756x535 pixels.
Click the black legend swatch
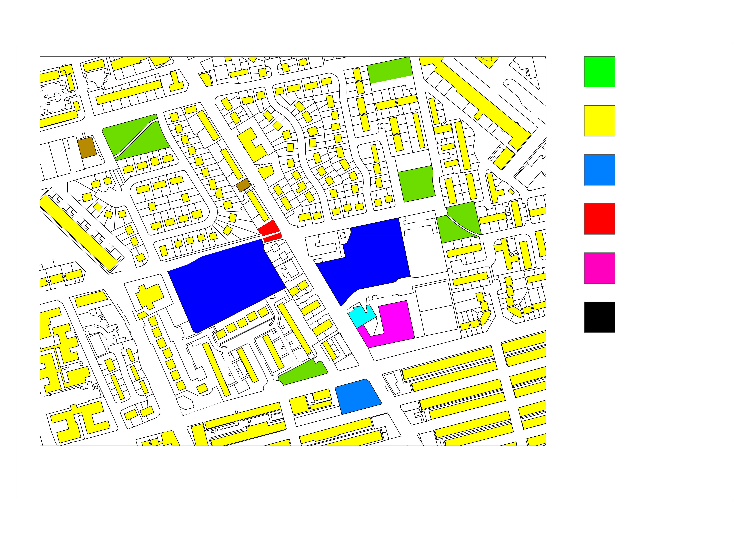pyautogui.click(x=599, y=317)
